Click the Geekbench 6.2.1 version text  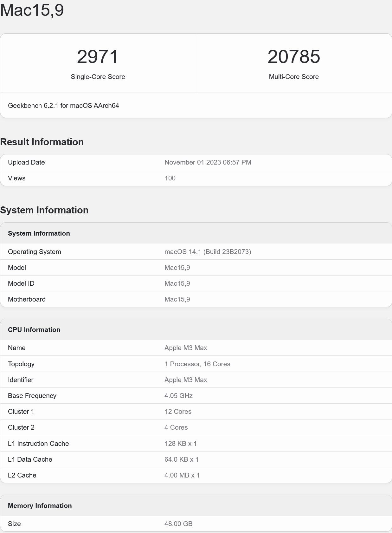coord(63,106)
